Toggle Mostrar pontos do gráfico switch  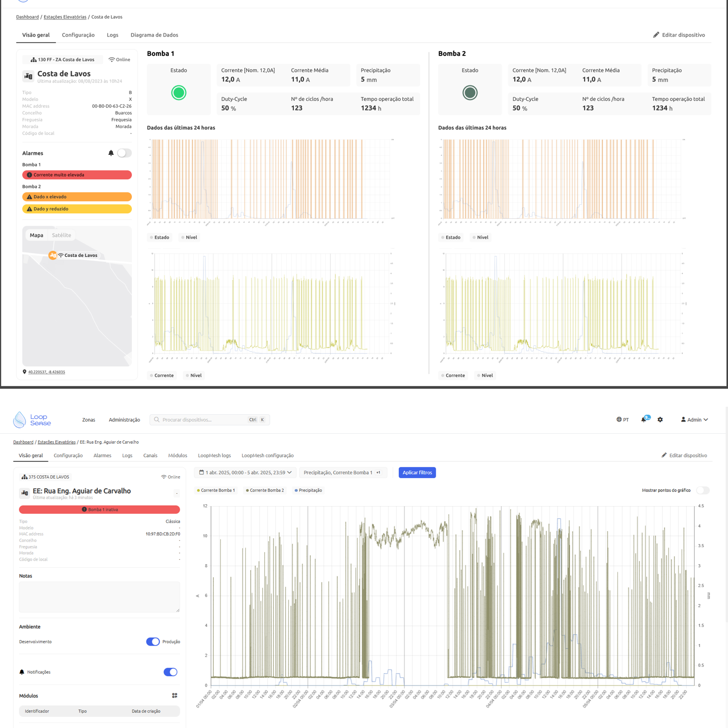tap(703, 490)
